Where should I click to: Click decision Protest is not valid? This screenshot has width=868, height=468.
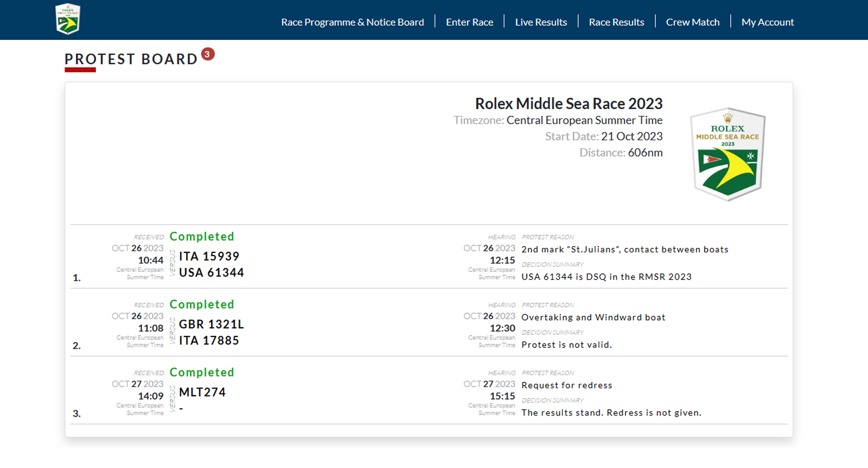(567, 345)
